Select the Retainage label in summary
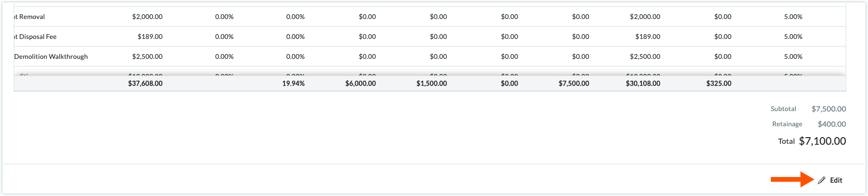The width and height of the screenshot is (868, 196). [787, 124]
